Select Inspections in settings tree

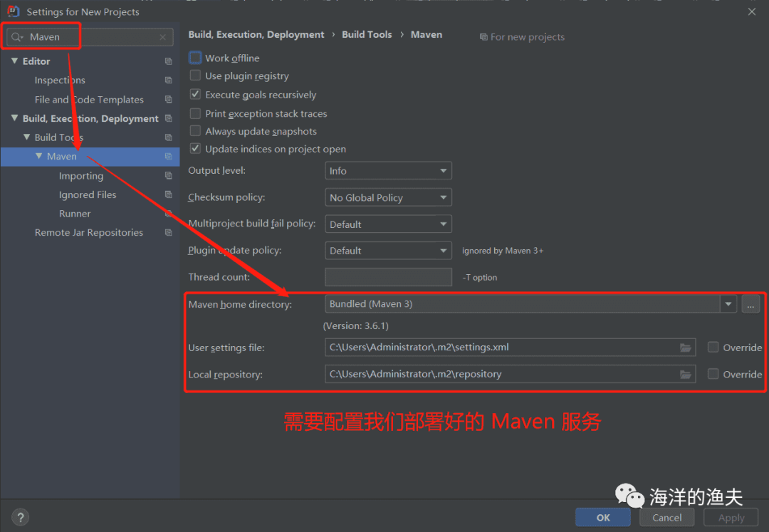(60, 80)
